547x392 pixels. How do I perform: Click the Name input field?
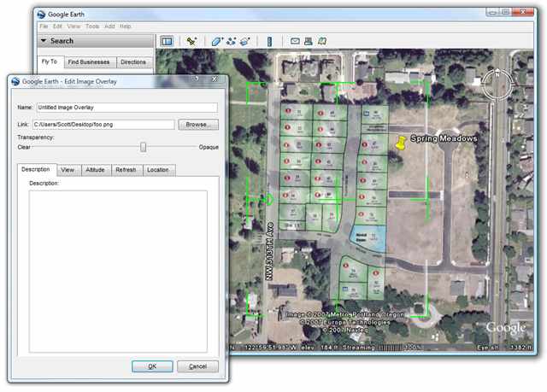(x=127, y=108)
